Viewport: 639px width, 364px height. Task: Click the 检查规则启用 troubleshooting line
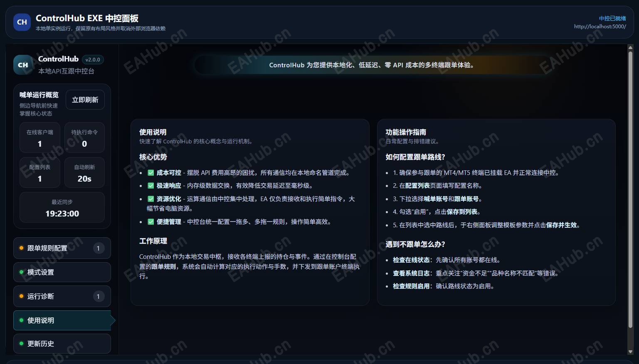pyautogui.click(x=444, y=286)
